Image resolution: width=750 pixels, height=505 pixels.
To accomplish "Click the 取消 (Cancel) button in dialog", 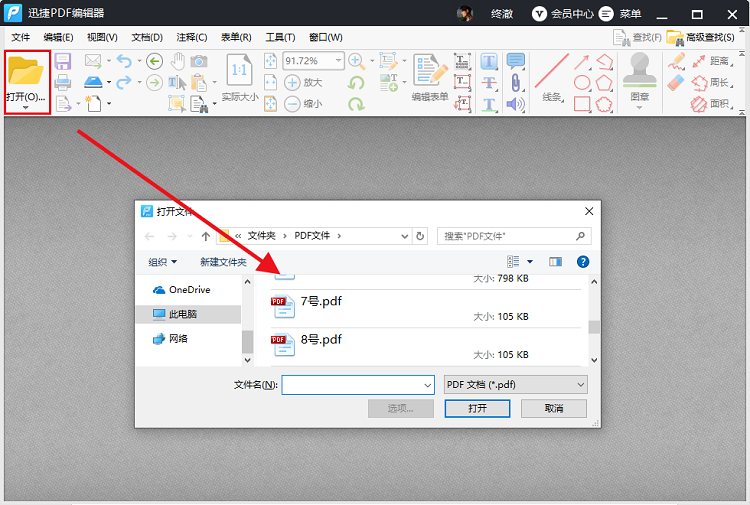I will point(553,408).
